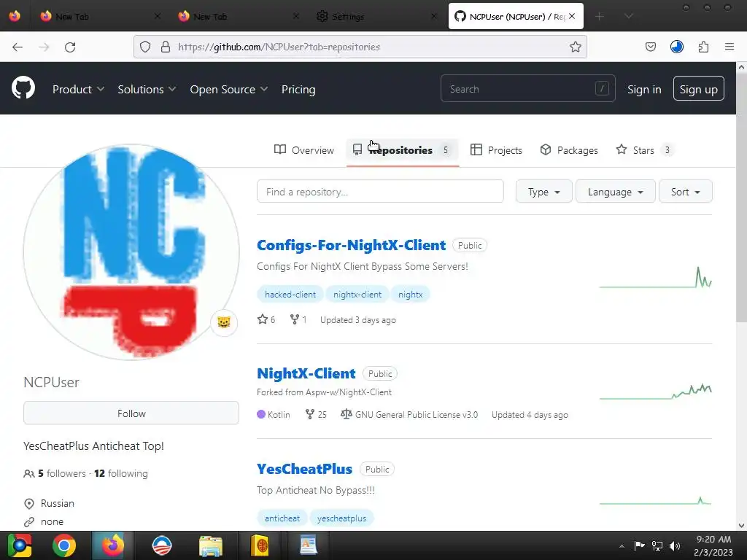Click the fork count on Configs-For-NightX-Client
The height and width of the screenshot is (560, 747).
click(298, 319)
